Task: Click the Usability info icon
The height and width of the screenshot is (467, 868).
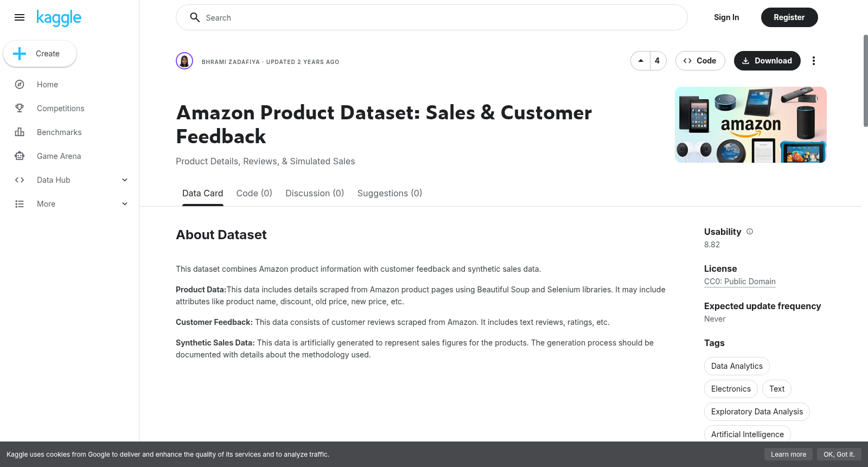Action: click(750, 232)
